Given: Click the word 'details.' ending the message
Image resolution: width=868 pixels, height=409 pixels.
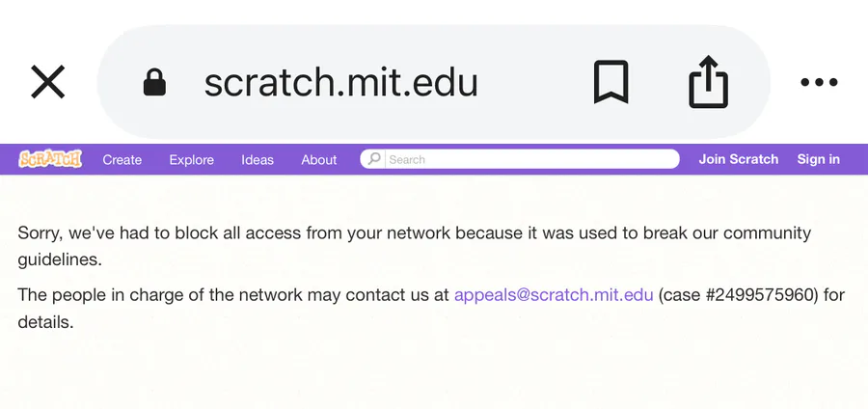Looking at the screenshot, I should [x=45, y=322].
